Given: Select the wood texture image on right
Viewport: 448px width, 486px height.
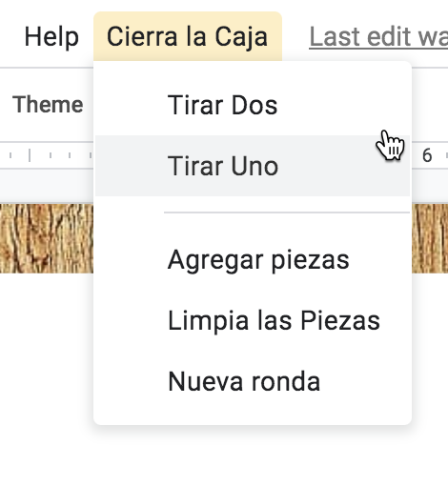Looking at the screenshot, I should pos(430,238).
